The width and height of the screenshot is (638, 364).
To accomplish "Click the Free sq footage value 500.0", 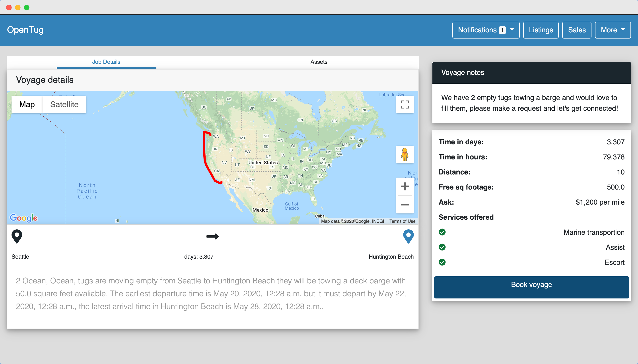I will [x=615, y=187].
